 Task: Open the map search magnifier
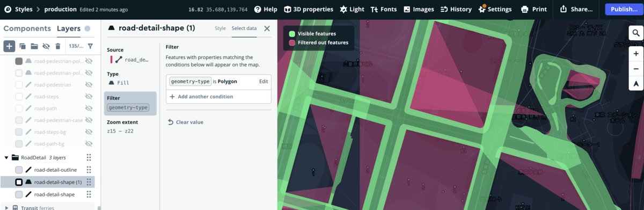(x=635, y=33)
